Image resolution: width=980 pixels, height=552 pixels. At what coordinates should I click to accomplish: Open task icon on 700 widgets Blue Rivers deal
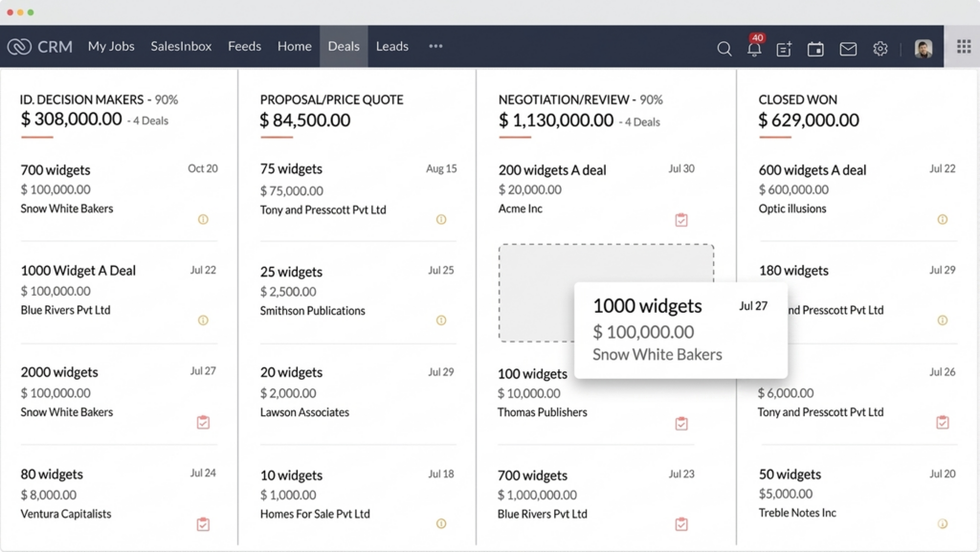click(681, 524)
